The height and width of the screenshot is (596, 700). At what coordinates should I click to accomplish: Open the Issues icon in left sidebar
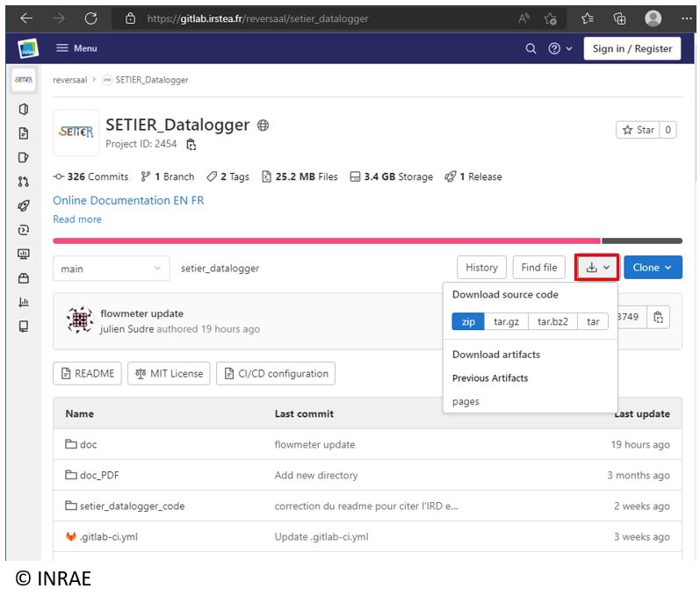pyautogui.click(x=24, y=158)
